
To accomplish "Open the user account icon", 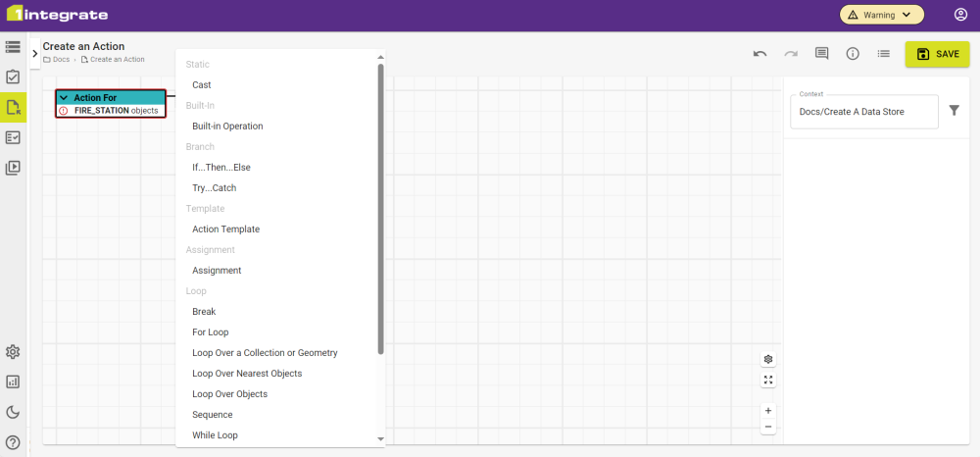I will tap(960, 15).
